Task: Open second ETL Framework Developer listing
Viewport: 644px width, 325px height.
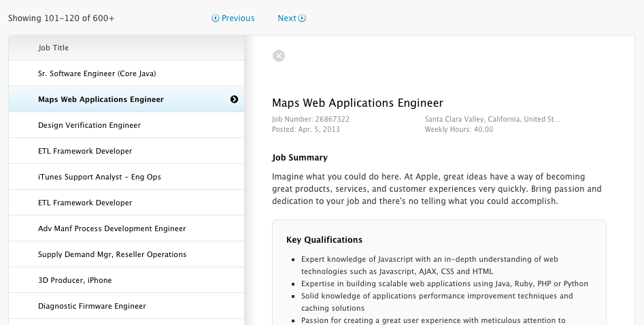Action: click(x=85, y=203)
